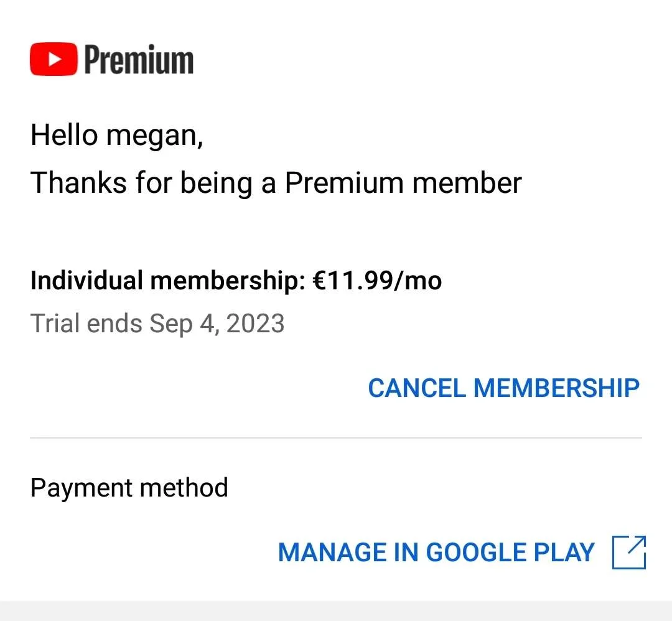The height and width of the screenshot is (621, 672).
Task: Click the horizontal divider above Payment method
Action: (336, 437)
